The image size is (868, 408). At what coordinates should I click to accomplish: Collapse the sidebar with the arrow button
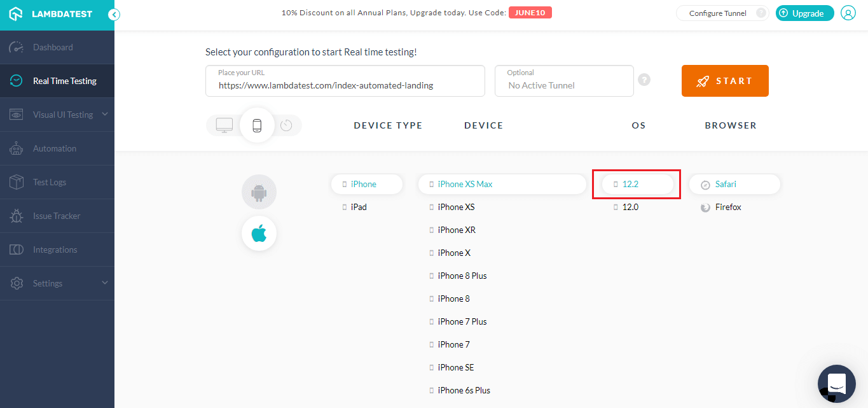[x=114, y=15]
